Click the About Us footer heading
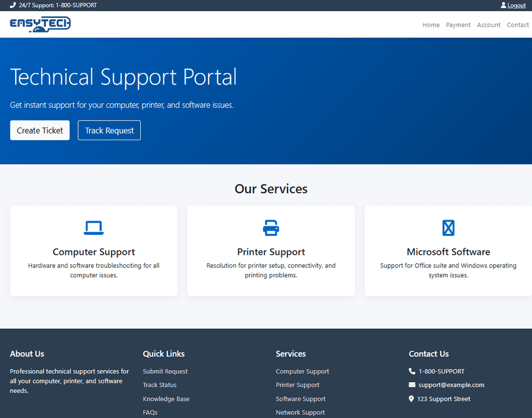 click(27, 354)
